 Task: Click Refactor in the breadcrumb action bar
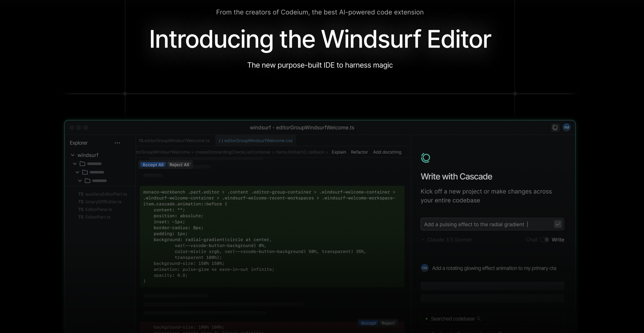359,152
